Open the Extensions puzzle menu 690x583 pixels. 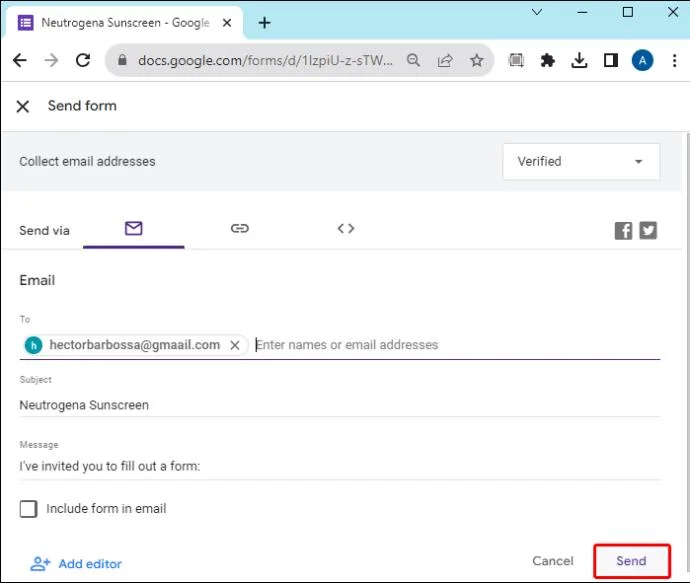[547, 60]
